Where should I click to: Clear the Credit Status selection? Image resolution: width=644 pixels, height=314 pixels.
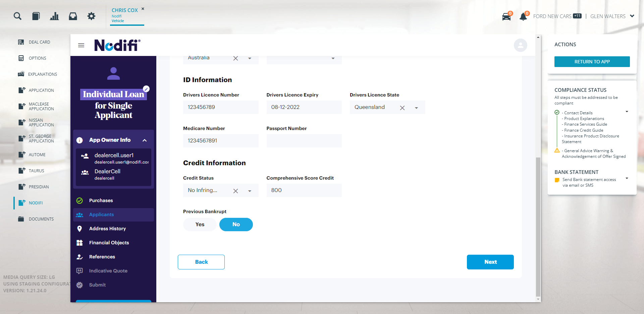click(236, 191)
